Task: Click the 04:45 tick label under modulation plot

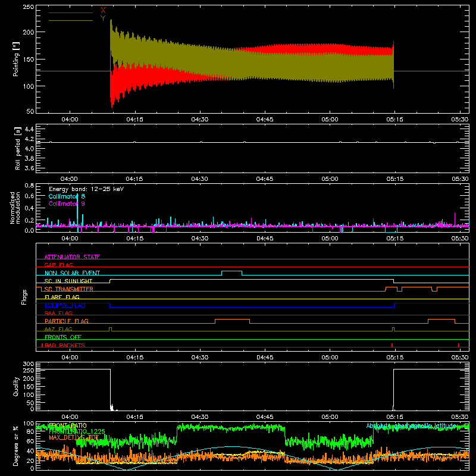Action: [x=265, y=239]
